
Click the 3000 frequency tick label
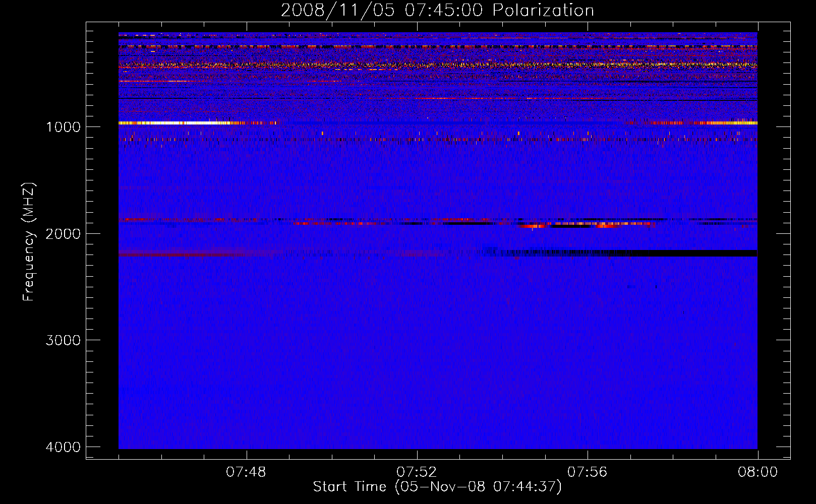click(x=63, y=340)
